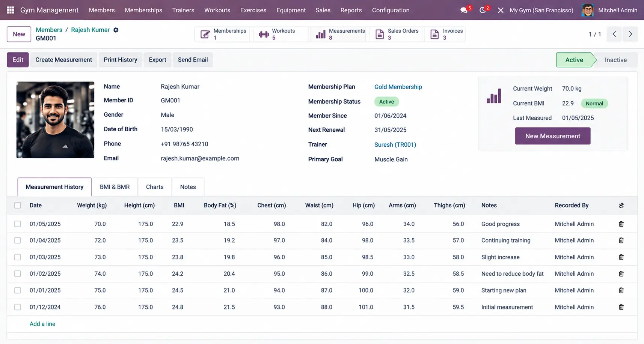Check the 01/02/2025 row checkbox
This screenshot has height=344, width=644.
[x=18, y=274]
